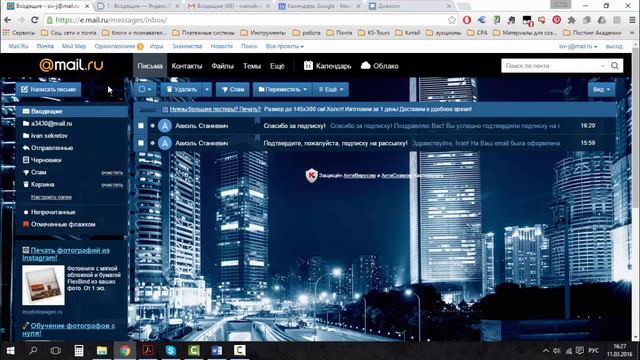This screenshot has height=360, width=640.
Task: Toggle the read dot of the 16:20 message
Action: 153,126
